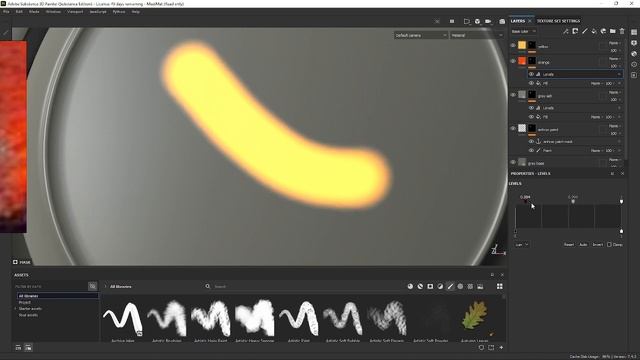This screenshot has height=360, width=640.
Task: Open the globe-shaped icon in the right dock
Action: click(634, 53)
